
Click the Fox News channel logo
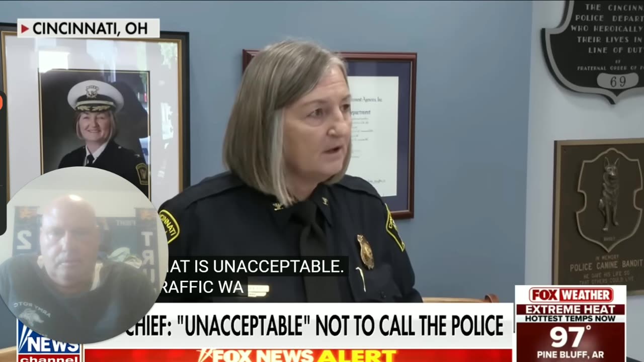coord(49,342)
